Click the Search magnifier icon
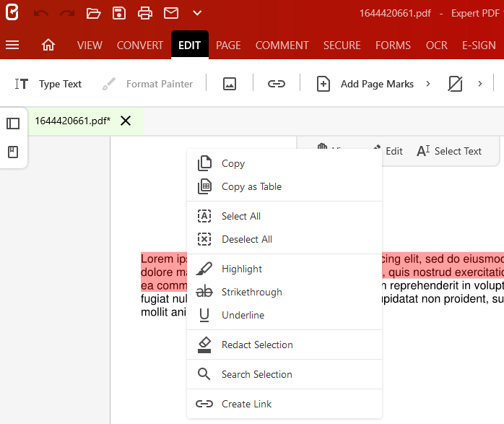 pyautogui.click(x=204, y=374)
